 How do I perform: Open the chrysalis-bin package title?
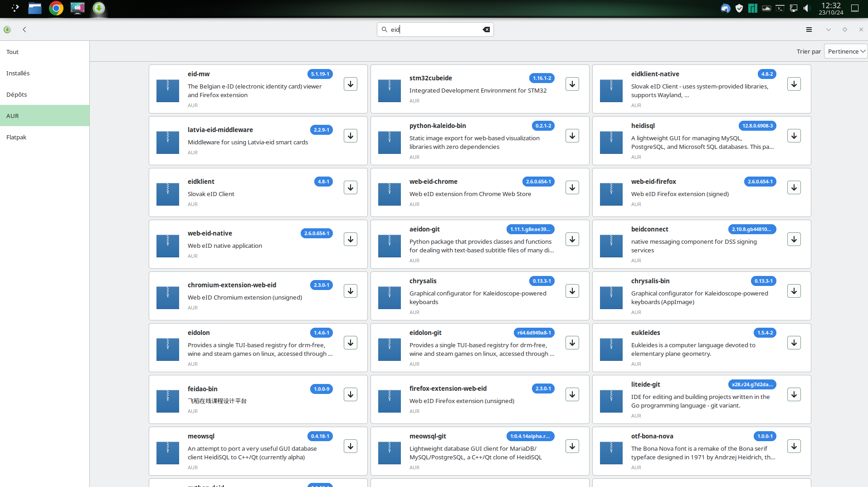pyautogui.click(x=650, y=281)
